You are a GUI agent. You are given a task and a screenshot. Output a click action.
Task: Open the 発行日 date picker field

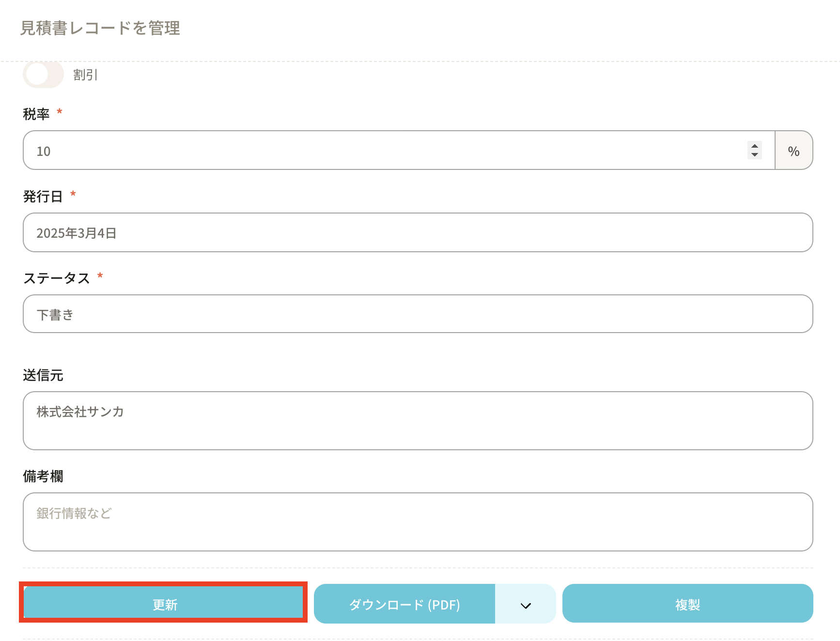pos(418,233)
